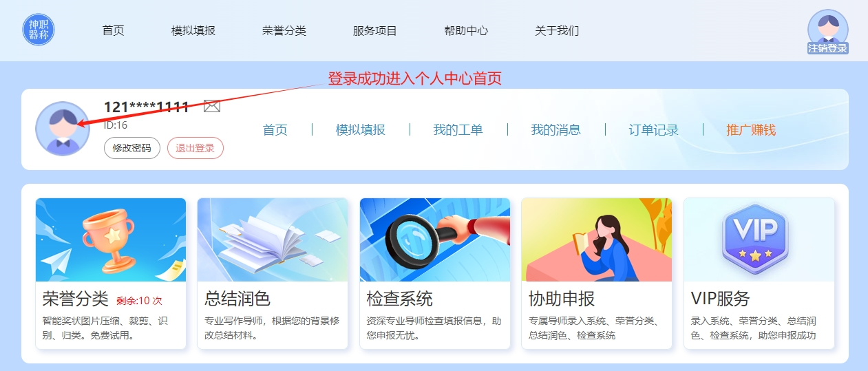Viewport: 868px width, 371px height.
Task: Click the envelope icon beside the phone number
Action: (x=212, y=106)
